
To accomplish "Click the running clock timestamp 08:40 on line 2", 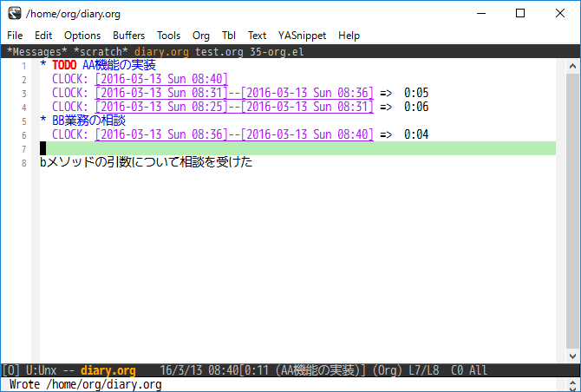I will (x=161, y=79).
